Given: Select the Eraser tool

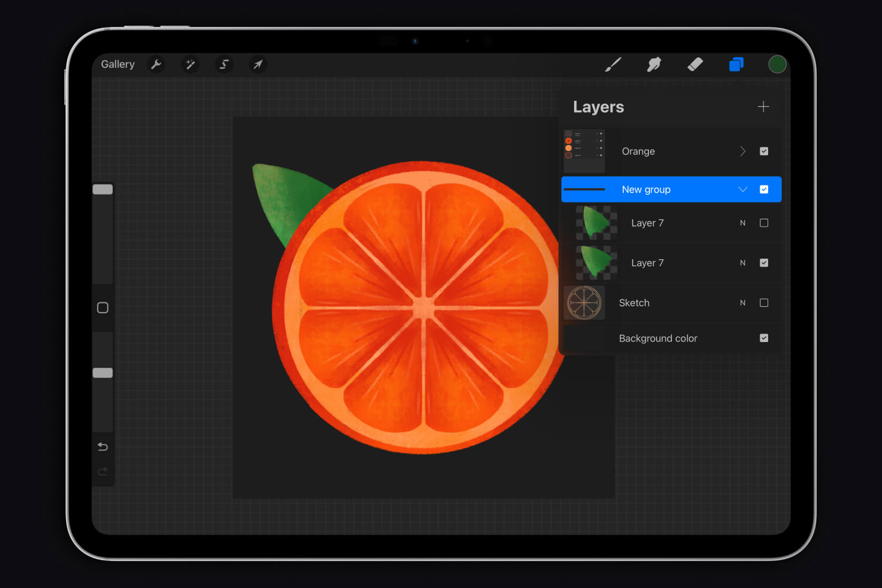Looking at the screenshot, I should (x=695, y=65).
